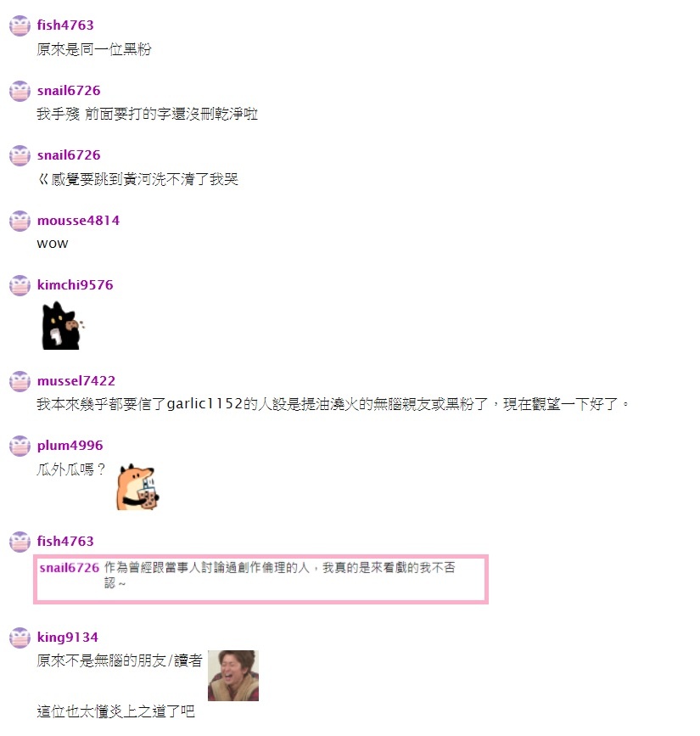700x736 pixels.
Task: Click avatar beside snail6726's 黃河 comment
Action: point(20,155)
